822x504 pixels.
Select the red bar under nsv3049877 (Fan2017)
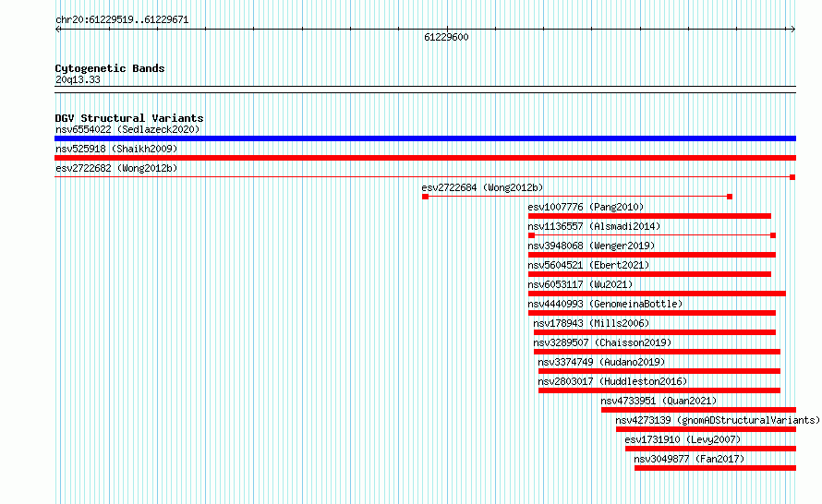(x=715, y=468)
